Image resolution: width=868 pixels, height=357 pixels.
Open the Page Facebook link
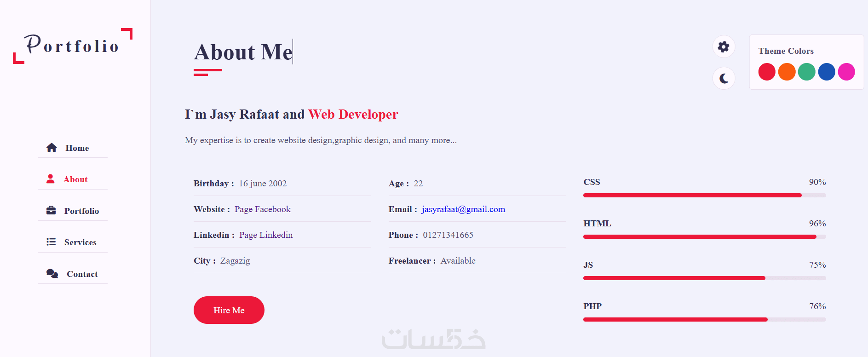tap(263, 209)
